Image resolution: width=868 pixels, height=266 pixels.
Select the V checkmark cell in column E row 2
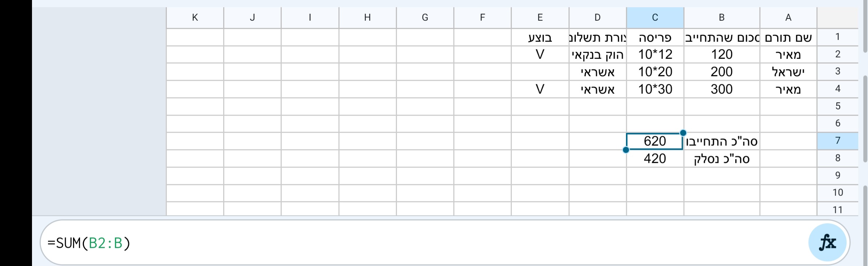tap(540, 54)
